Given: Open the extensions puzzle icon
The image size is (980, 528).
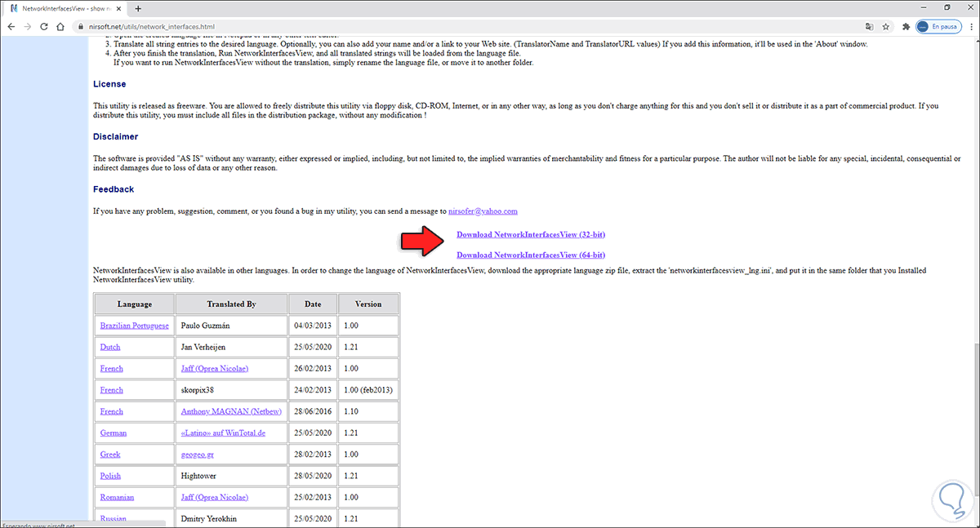Looking at the screenshot, I should point(906,26).
